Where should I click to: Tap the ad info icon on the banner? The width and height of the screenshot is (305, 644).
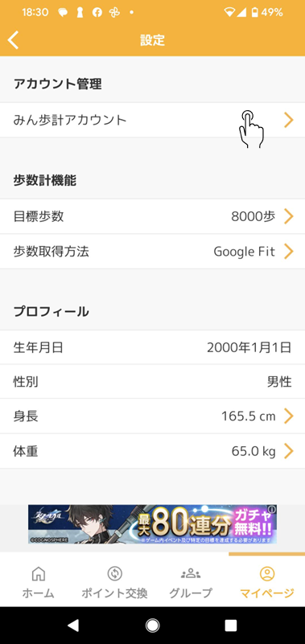pyautogui.click(x=273, y=509)
